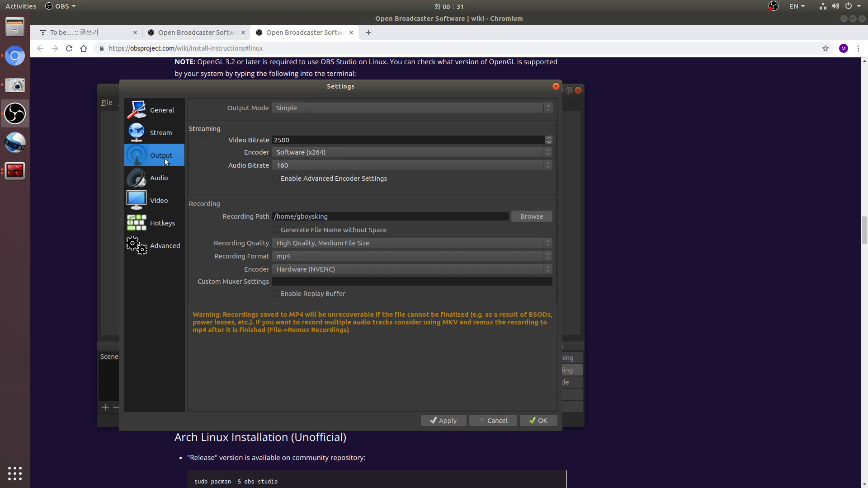Open the Audio settings category

tap(154, 178)
